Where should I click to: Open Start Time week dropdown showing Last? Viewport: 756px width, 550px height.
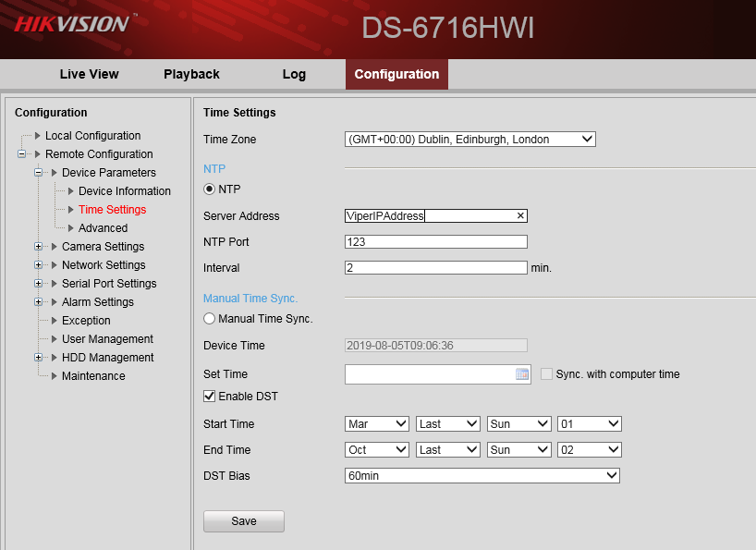[x=448, y=423]
